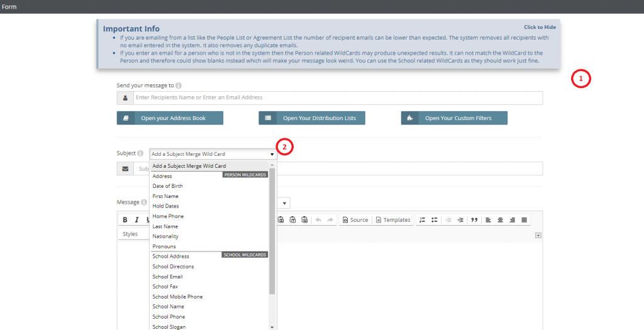Pick 'Date of Birth' wildcard option
644x330 pixels.
point(168,186)
